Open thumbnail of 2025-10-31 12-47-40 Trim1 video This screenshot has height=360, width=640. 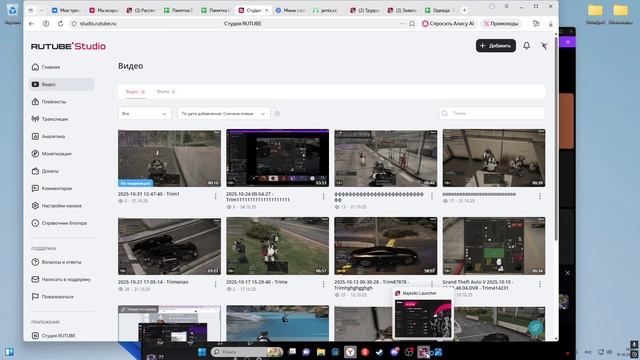point(169,158)
